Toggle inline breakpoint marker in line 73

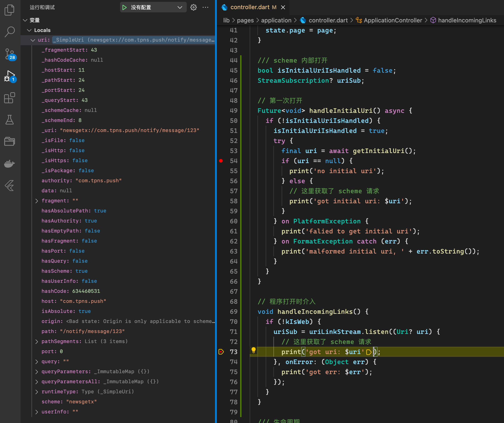(369, 352)
